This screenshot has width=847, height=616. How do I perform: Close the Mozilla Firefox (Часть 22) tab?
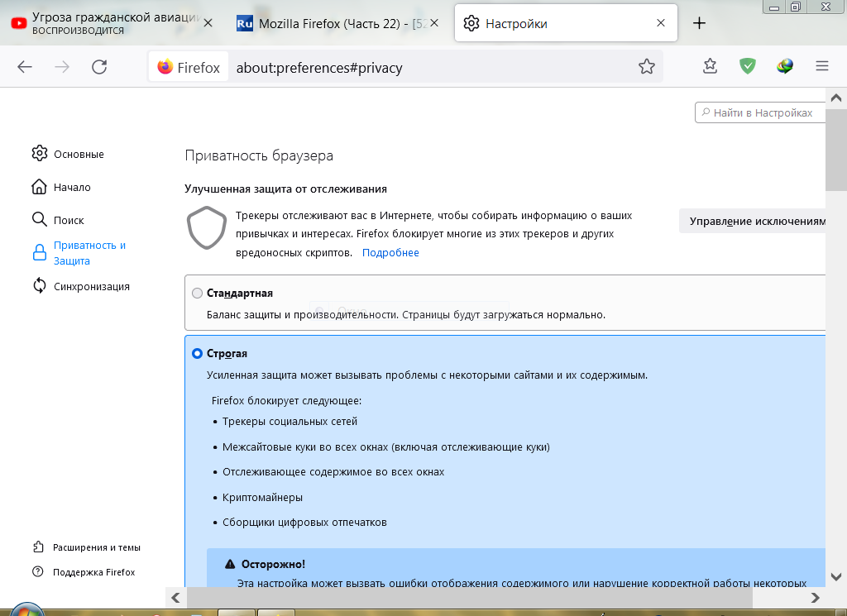point(434,22)
